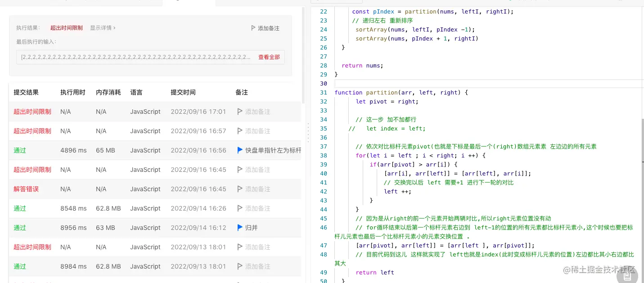Click 添加备注 in the 解答错误 row
This screenshot has height=283, width=644.
258,189
